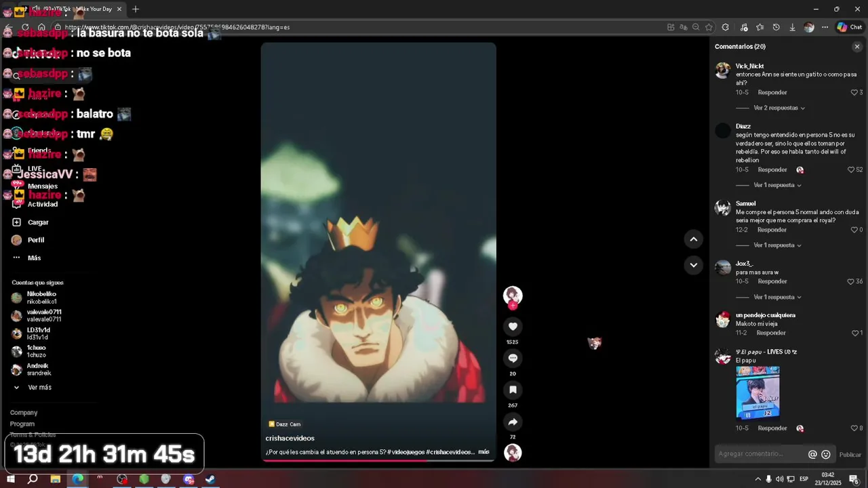Expand Ver 1 respuesta under Jox3_

[777, 297]
